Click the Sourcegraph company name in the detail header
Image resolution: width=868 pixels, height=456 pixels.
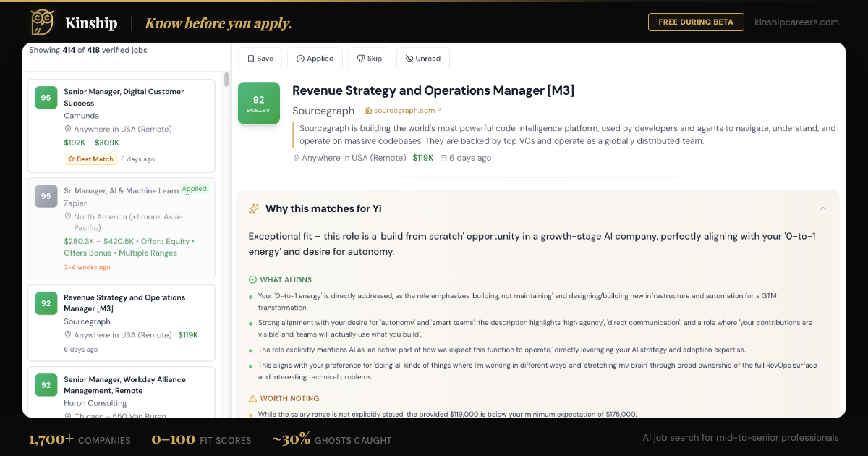point(323,111)
